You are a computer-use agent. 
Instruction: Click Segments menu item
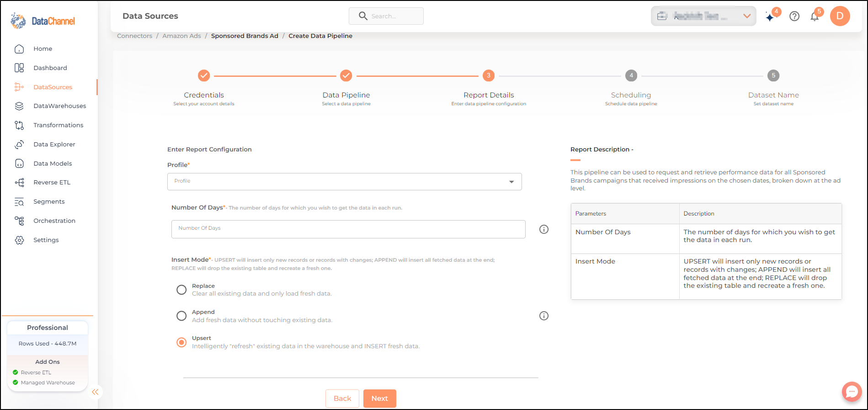click(49, 202)
